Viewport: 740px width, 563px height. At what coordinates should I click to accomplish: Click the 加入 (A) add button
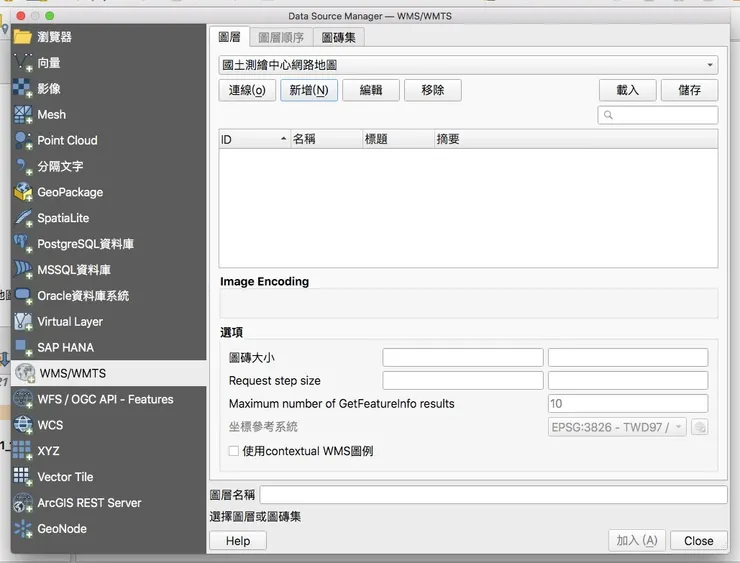(637, 541)
